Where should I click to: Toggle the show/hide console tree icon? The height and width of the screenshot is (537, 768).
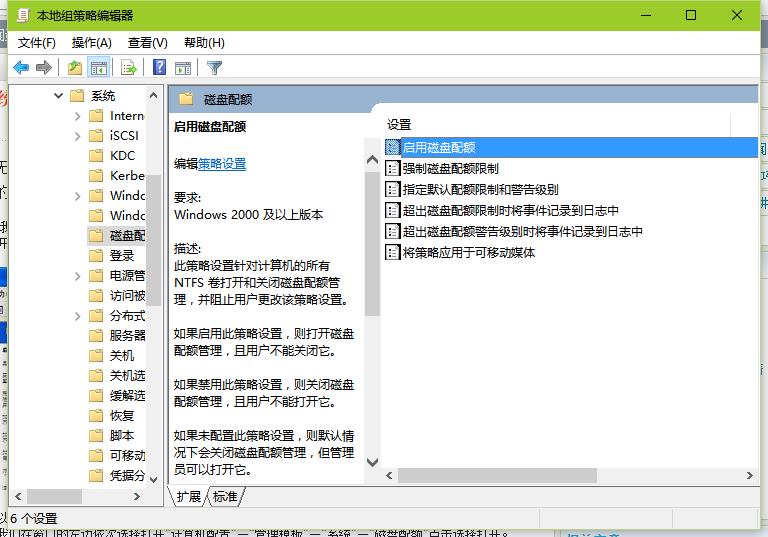98,68
